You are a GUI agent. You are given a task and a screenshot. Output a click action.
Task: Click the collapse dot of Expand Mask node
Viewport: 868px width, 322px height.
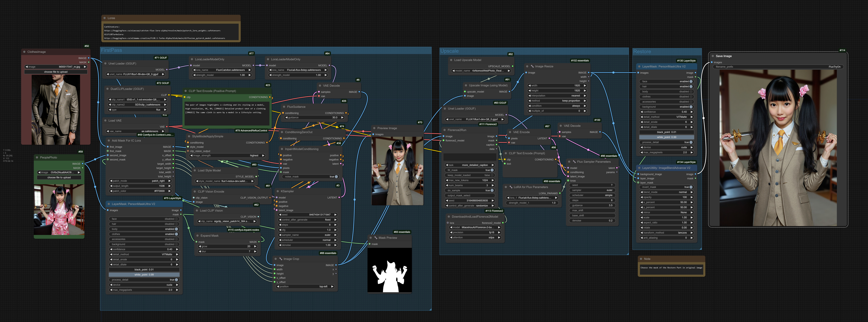197,236
